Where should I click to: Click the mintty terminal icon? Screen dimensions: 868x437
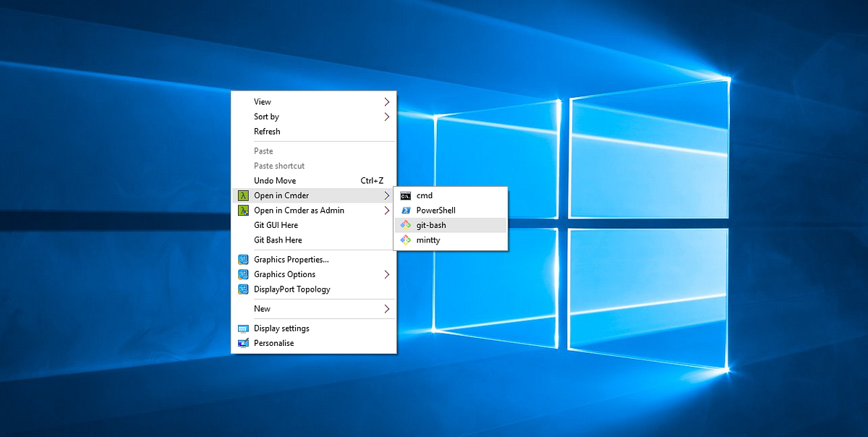pyautogui.click(x=406, y=239)
